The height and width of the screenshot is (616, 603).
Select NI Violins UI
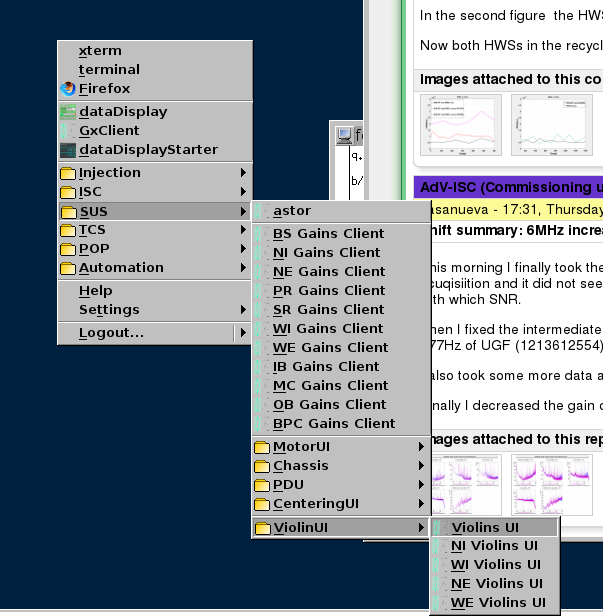point(494,546)
